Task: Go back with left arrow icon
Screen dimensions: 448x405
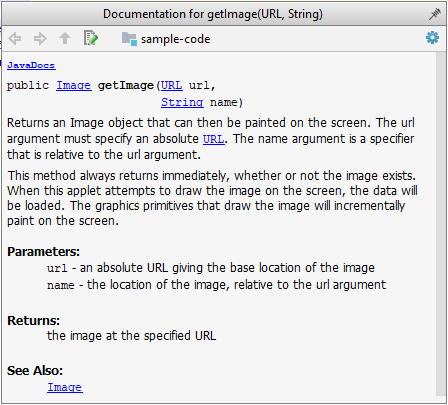Action: pyautogui.click(x=15, y=39)
